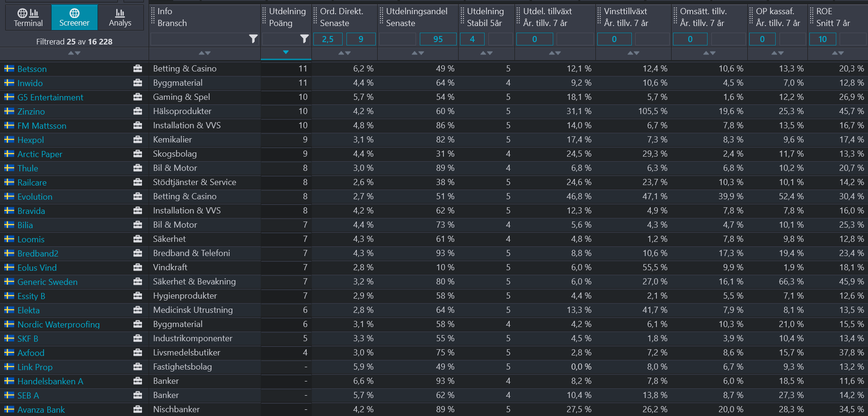
Task: Click the briefcase icon for Nordic Waterproofing
Action: (138, 324)
